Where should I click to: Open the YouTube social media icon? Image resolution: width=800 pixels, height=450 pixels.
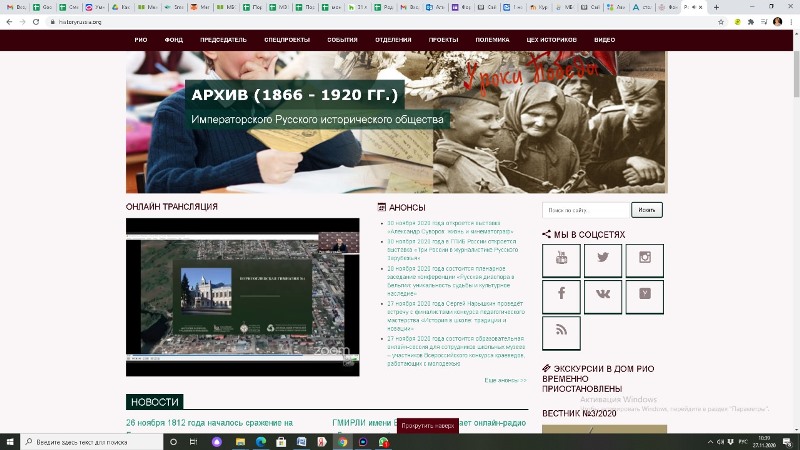(x=561, y=260)
